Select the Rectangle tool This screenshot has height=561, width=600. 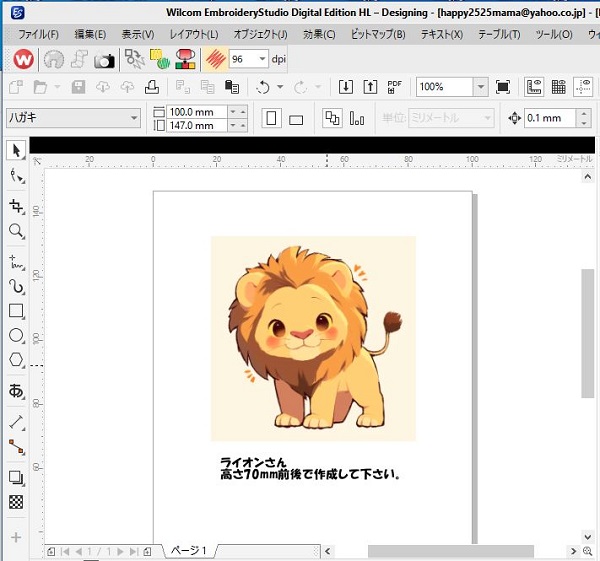point(16,311)
